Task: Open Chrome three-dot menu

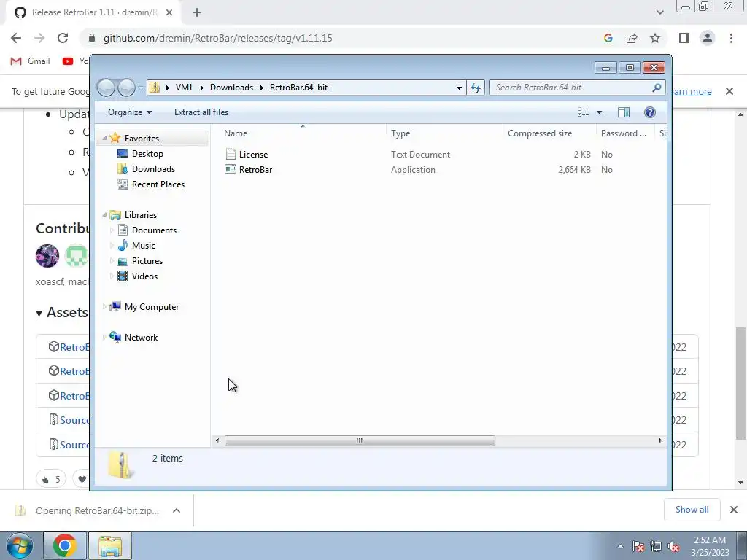Action: point(731,38)
